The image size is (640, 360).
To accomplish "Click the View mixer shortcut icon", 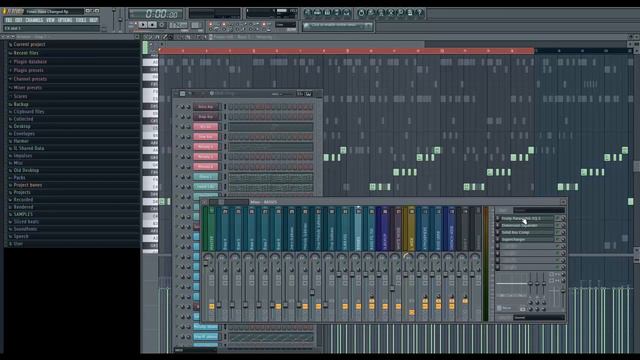I will tap(347, 13).
